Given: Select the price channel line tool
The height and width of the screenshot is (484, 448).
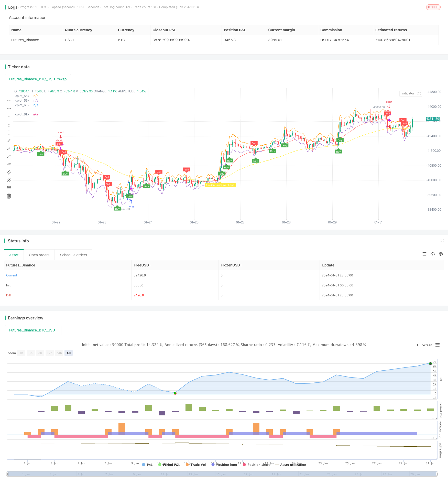Looking at the screenshot, I should pos(9,172).
